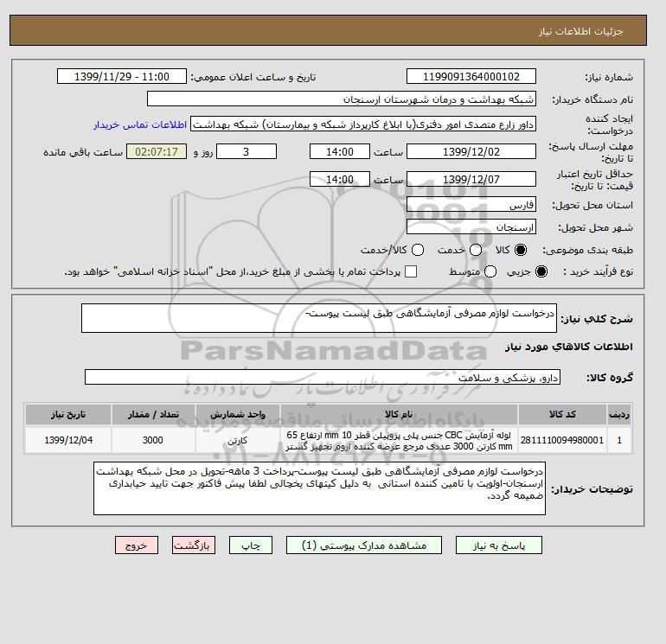Click the announcement date field 1399/11/29 - 11:00
666x644 pixels.
pyautogui.click(x=122, y=76)
